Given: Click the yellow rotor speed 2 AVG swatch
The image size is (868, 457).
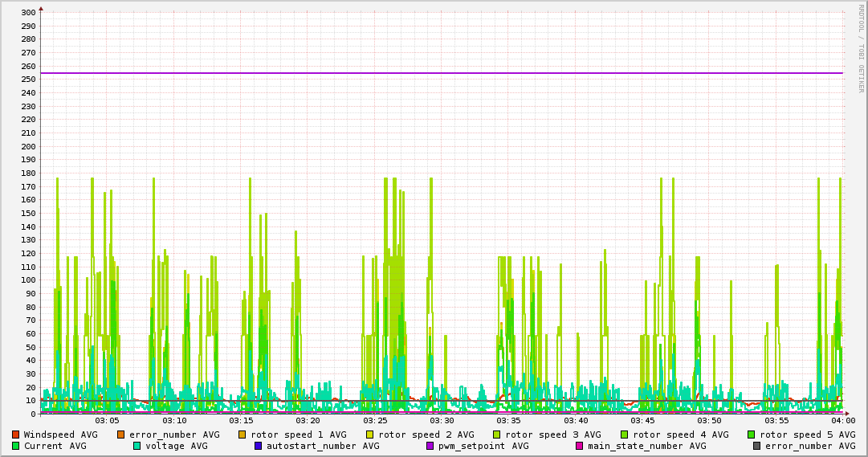Looking at the screenshot, I should (370, 435).
